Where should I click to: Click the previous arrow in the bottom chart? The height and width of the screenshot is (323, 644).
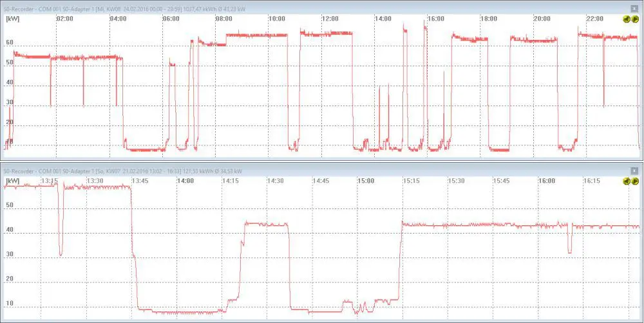(x=627, y=181)
